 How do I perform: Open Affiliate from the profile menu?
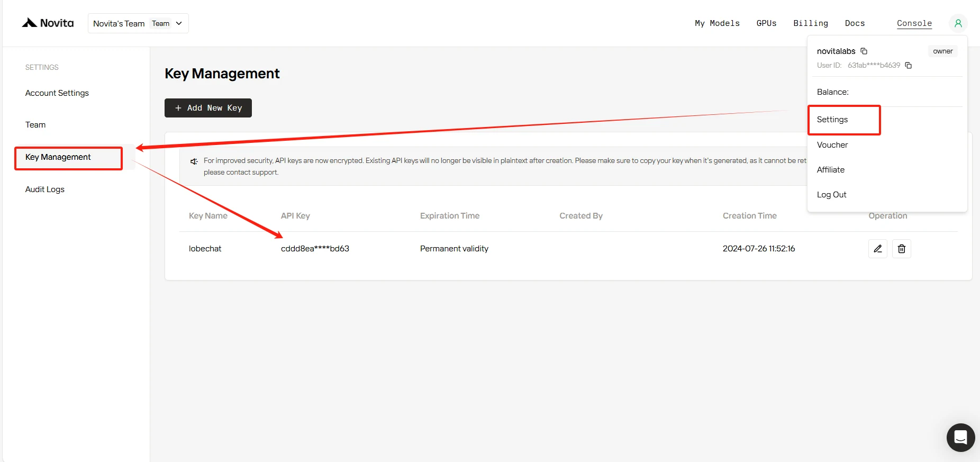pos(831,170)
